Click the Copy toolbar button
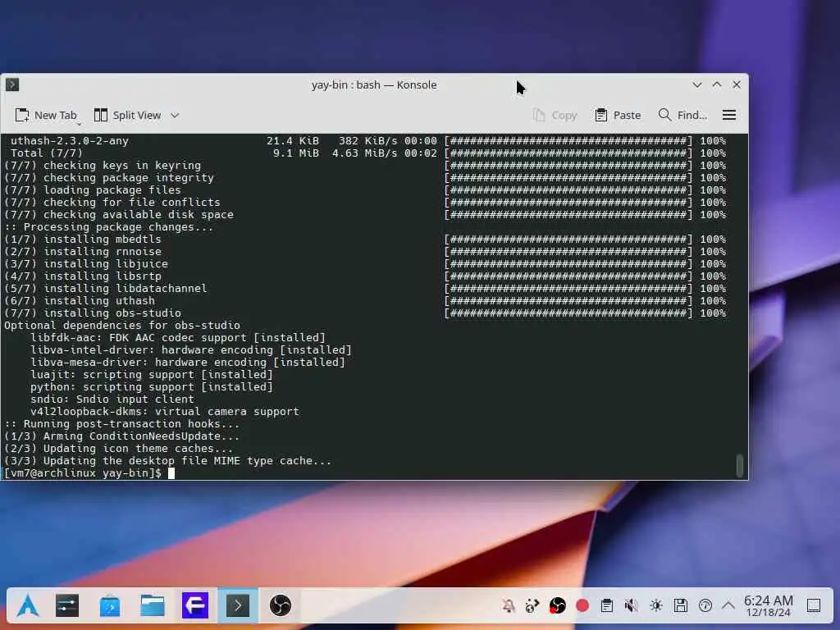 (x=555, y=115)
